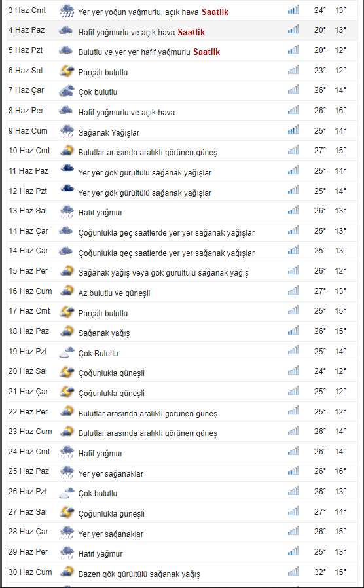Click 'Sağanak yağış veya gök gürültülü sağanak yağış'
Screen dimensions: 364x588
coord(164,273)
